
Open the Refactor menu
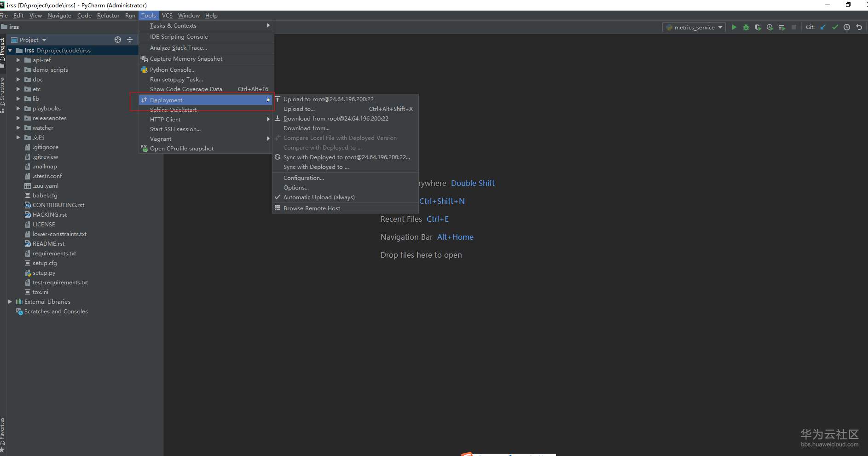(x=108, y=15)
